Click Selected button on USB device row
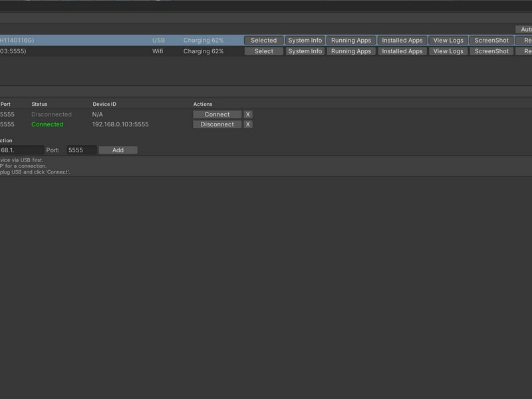 click(263, 41)
